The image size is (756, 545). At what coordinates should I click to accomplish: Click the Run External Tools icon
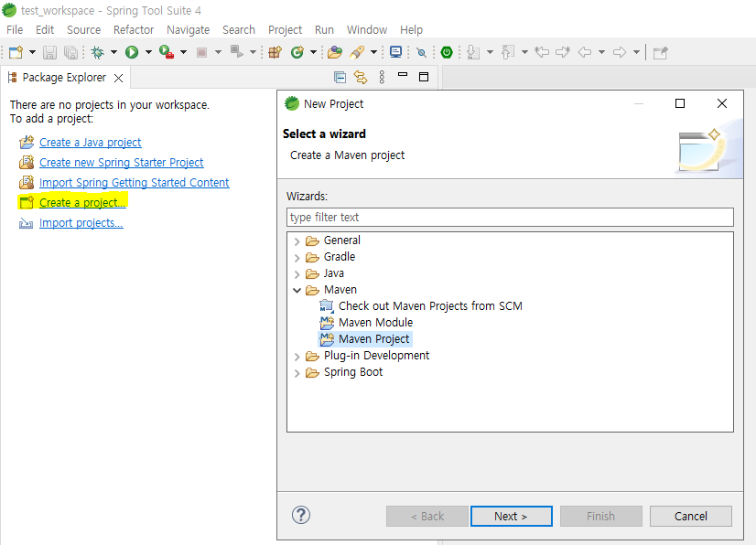tap(167, 52)
